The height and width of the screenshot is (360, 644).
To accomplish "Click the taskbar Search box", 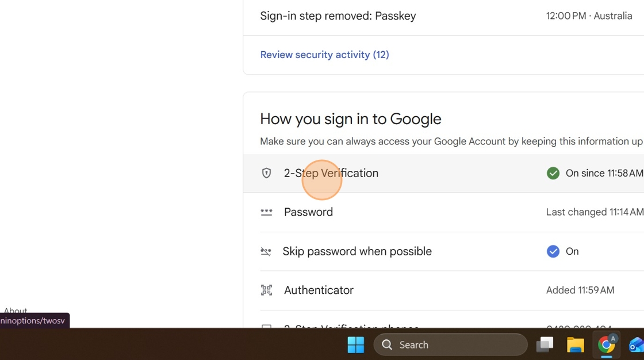I will 450,344.
